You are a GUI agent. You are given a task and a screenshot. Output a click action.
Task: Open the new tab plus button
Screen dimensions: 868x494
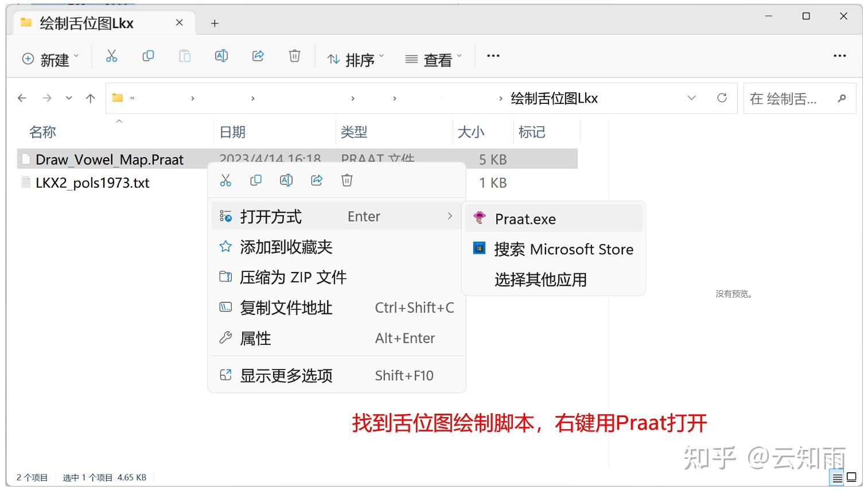pyautogui.click(x=215, y=24)
